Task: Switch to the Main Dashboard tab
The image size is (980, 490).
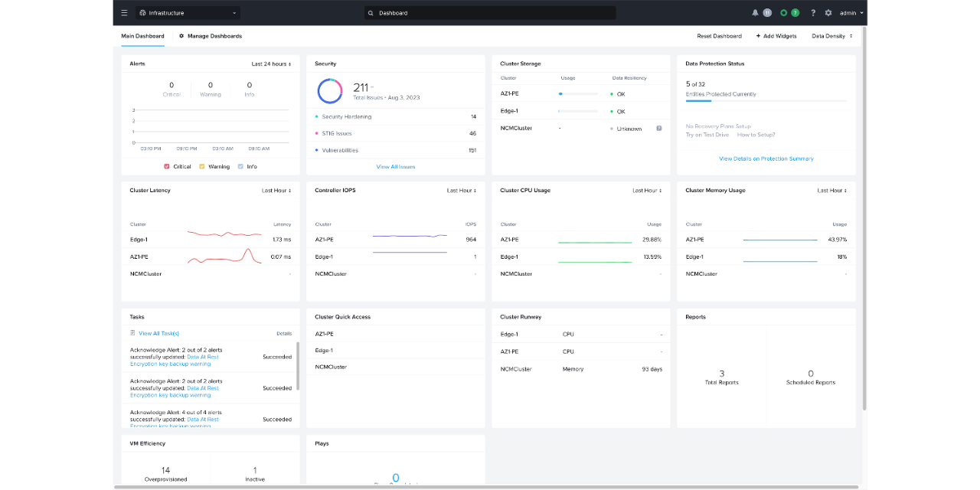Action: (x=142, y=36)
